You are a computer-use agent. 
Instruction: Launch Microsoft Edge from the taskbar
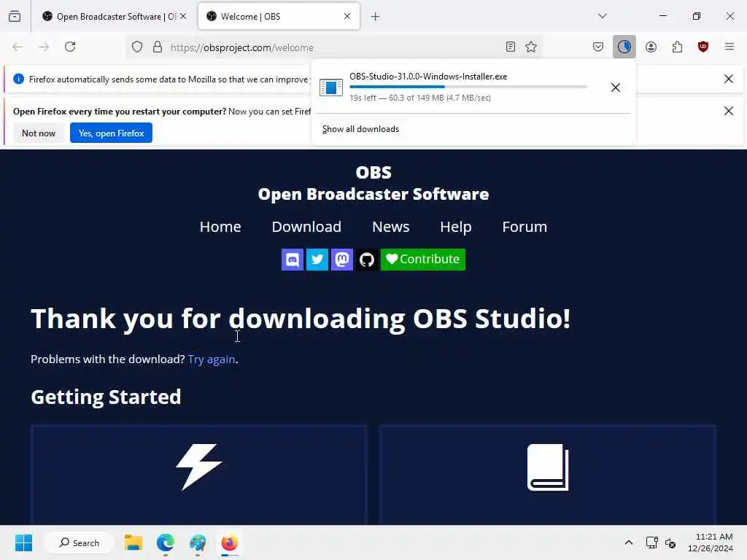tap(166, 542)
